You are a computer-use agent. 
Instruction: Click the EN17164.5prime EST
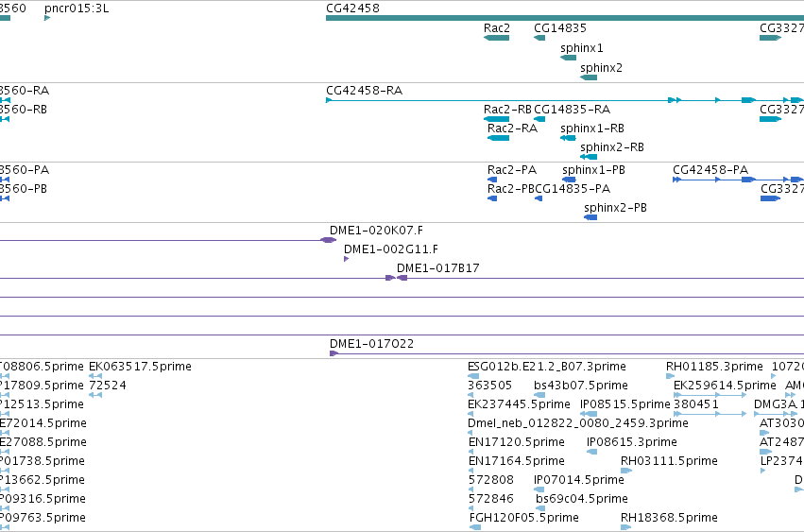coord(470,471)
